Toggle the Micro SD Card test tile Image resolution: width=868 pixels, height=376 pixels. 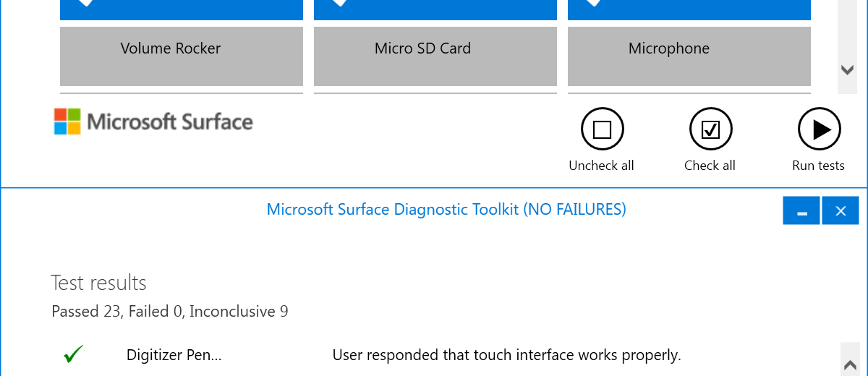(435, 56)
